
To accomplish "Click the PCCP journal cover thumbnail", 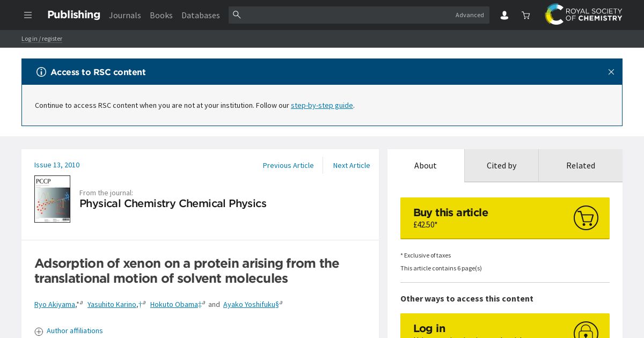I will pos(52,199).
